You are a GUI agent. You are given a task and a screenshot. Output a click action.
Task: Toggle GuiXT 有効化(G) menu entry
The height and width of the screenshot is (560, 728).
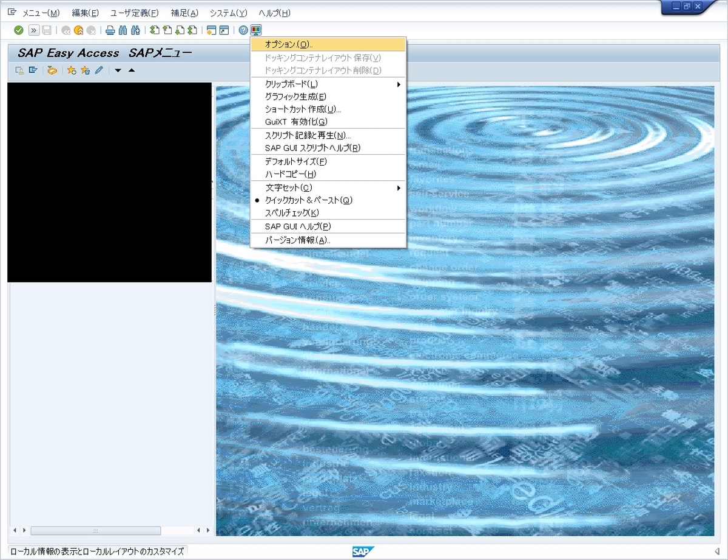tap(328, 122)
